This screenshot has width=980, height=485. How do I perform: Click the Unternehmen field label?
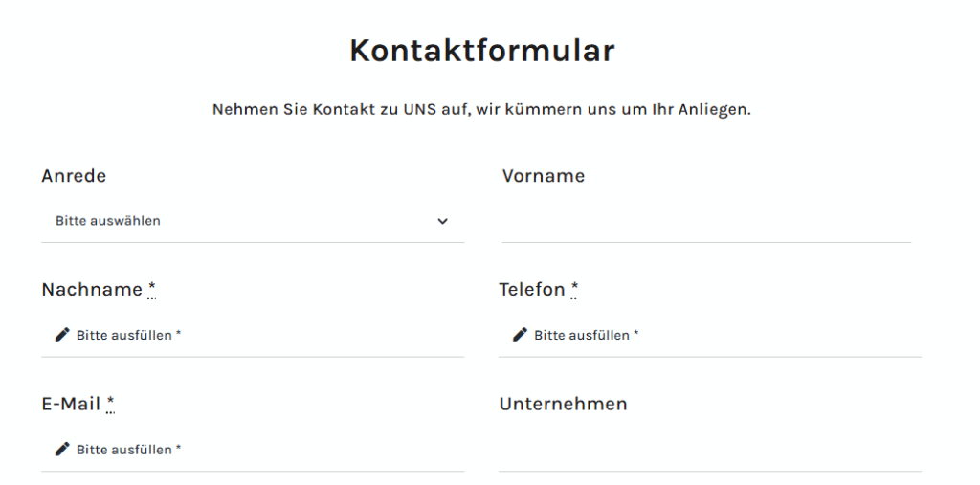coord(563,404)
